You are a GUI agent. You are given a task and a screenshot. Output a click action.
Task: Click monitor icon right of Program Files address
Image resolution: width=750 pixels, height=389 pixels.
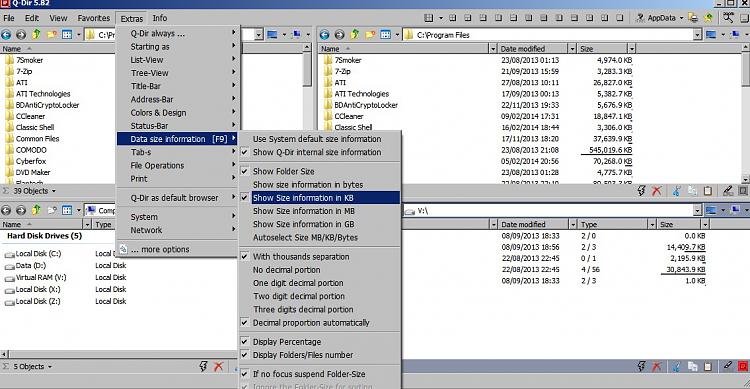(x=711, y=34)
